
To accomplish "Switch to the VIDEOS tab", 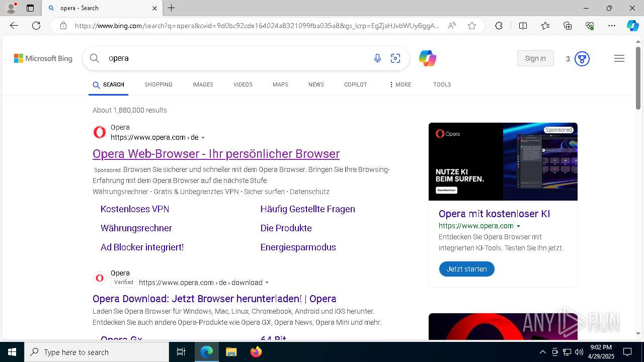I will click(243, 84).
